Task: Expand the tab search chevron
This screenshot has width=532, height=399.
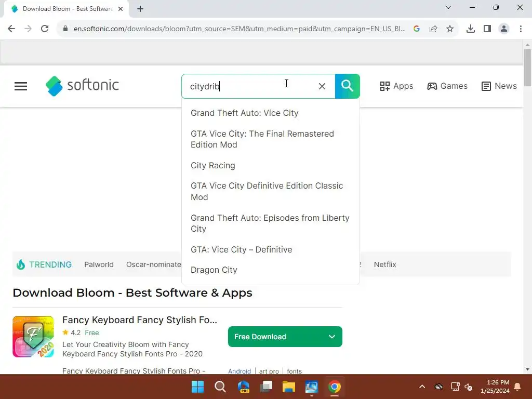Action: [448, 7]
